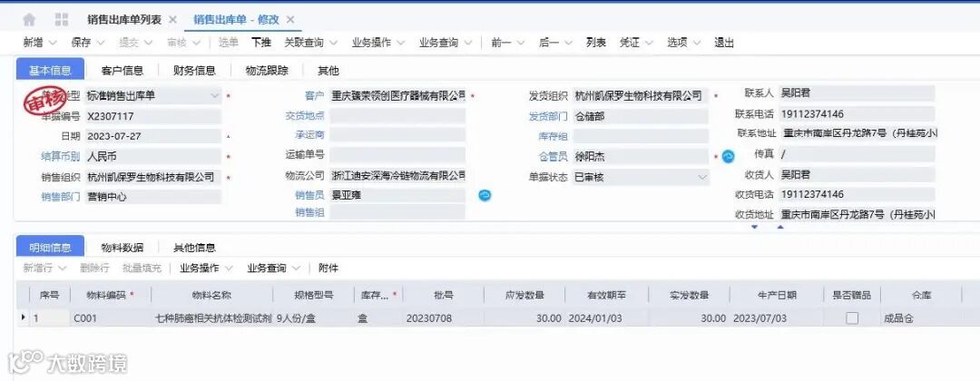
Task: Switch to the 销售出库单列表 tab
Action: [124, 20]
